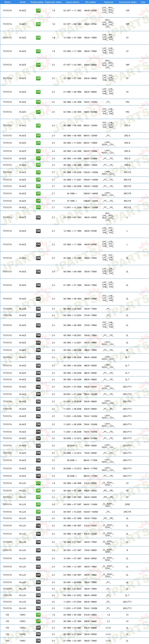This screenshot has width=149, height=644.
Task: Select the 01.1994 -> 12.1997 production years cell
Action: pyautogui.click(x=72, y=567)
